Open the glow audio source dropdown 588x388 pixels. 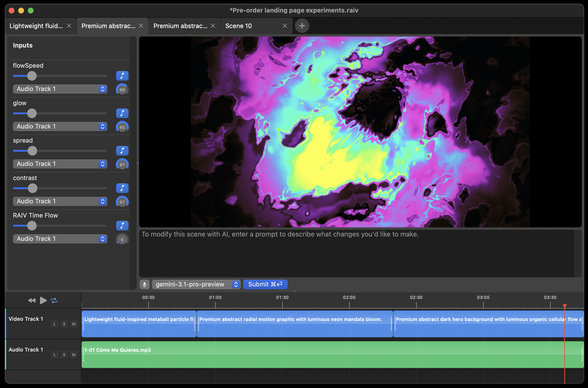[60, 127]
